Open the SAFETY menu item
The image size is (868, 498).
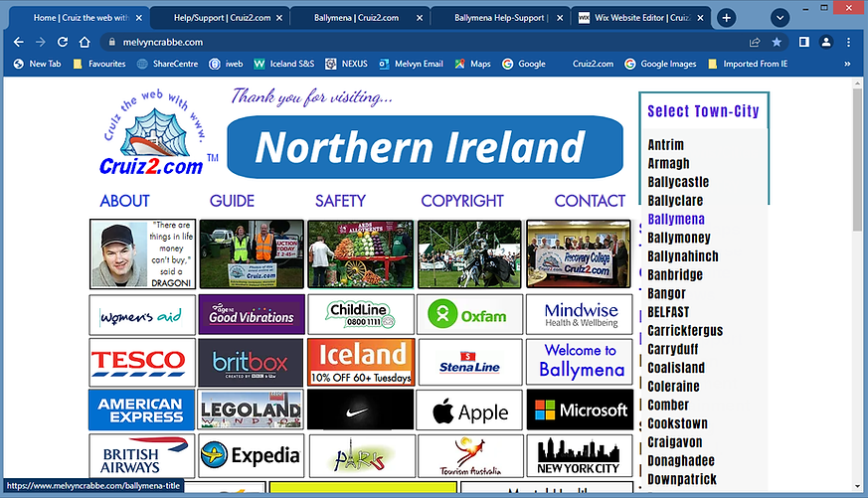[x=340, y=201]
